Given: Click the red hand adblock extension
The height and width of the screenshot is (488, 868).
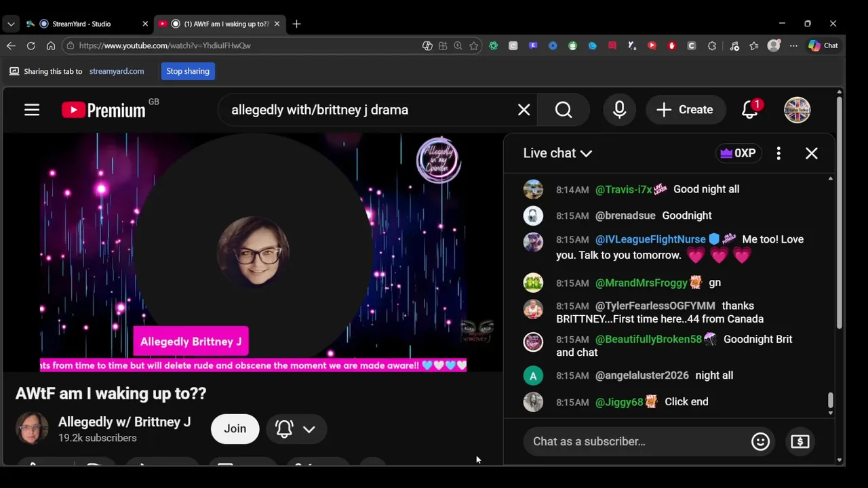Looking at the screenshot, I should tap(671, 45).
